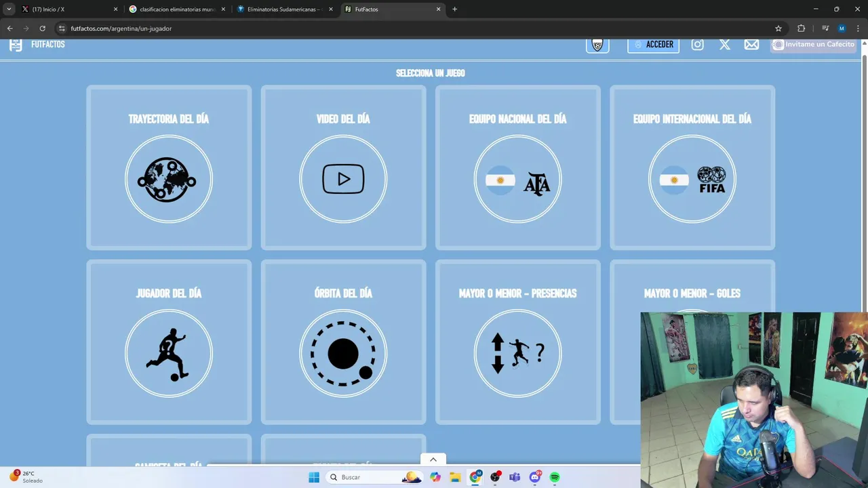The height and width of the screenshot is (488, 868).
Task: Click the FutFactos logo icon in header
Action: click(x=16, y=45)
